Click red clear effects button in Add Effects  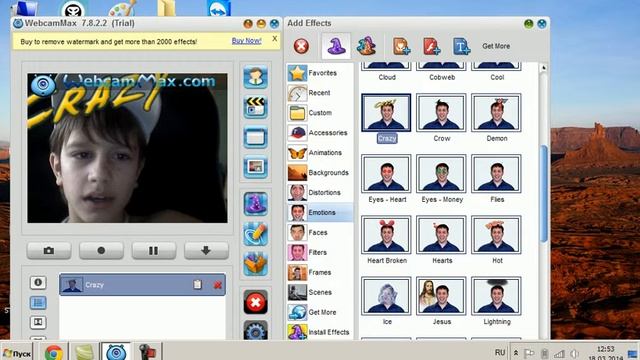(301, 46)
